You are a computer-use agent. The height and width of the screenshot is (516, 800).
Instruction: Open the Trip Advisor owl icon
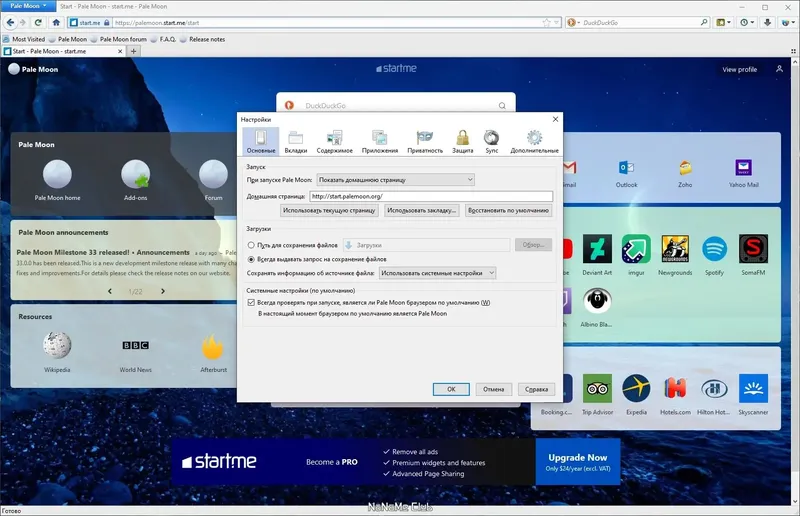pyautogui.click(x=597, y=388)
